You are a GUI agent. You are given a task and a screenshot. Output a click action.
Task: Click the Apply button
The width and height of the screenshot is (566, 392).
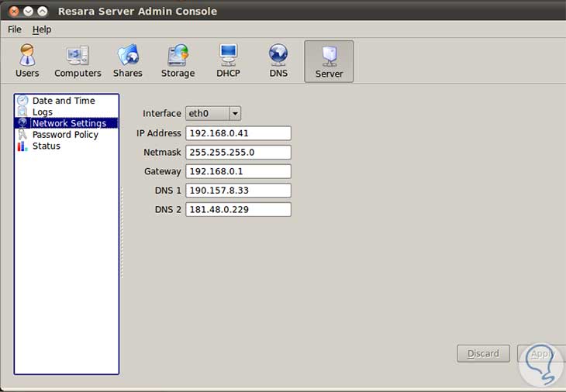pos(541,353)
